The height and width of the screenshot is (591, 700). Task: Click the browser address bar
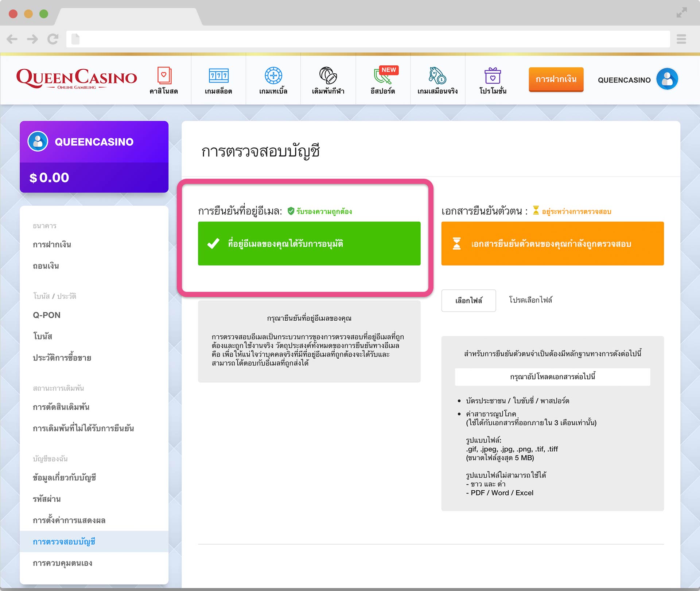[x=368, y=39]
